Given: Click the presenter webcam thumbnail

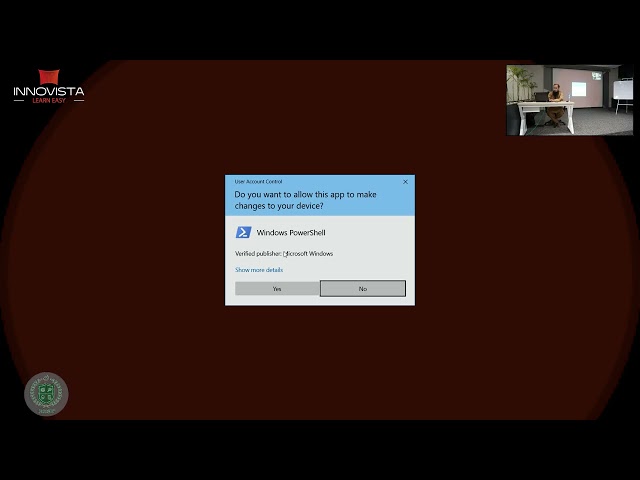Looking at the screenshot, I should coord(570,100).
